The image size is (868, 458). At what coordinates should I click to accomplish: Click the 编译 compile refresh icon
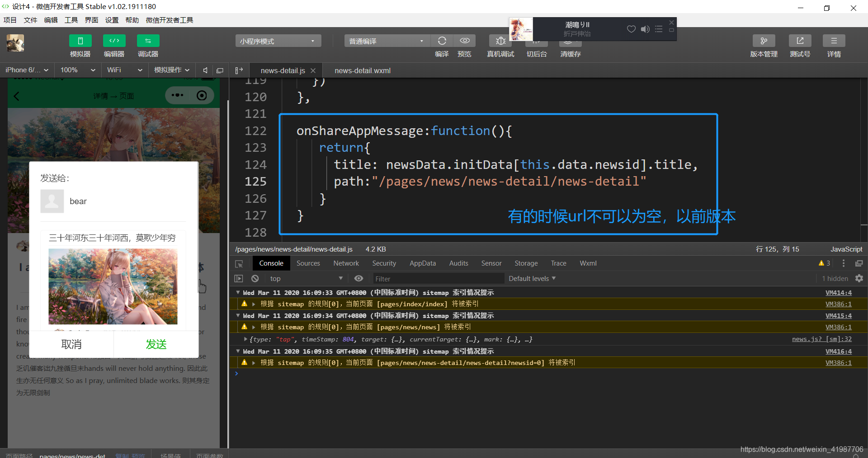tap(442, 41)
